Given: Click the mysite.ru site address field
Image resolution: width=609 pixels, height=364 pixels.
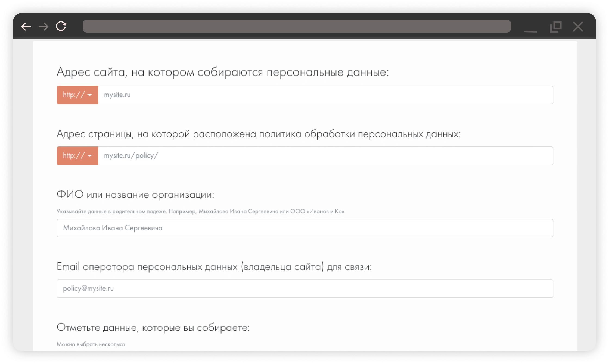Looking at the screenshot, I should coord(325,95).
